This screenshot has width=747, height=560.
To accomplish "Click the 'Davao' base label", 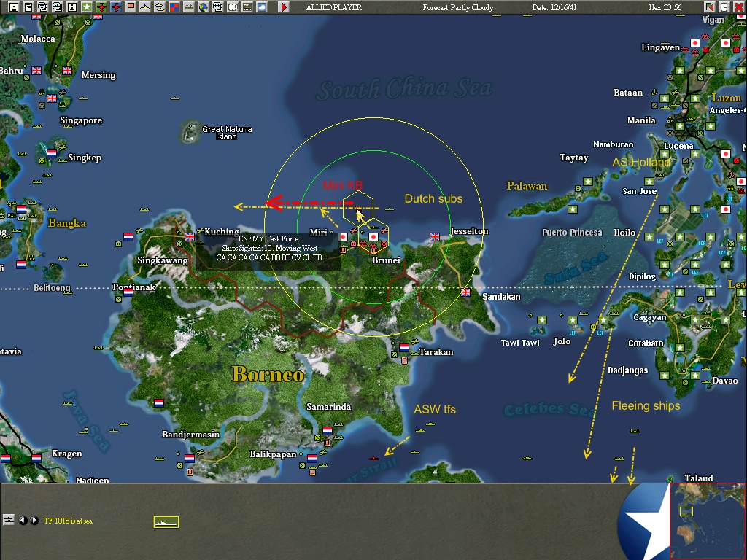I will 725,381.
